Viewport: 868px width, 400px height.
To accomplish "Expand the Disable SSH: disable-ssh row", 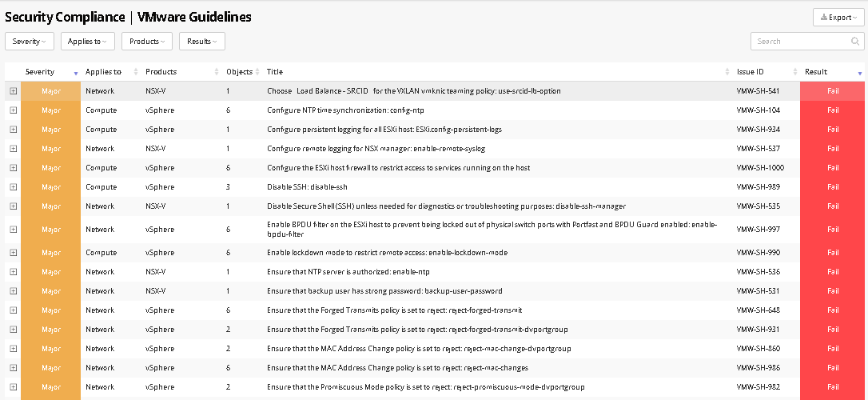I will (x=13, y=187).
